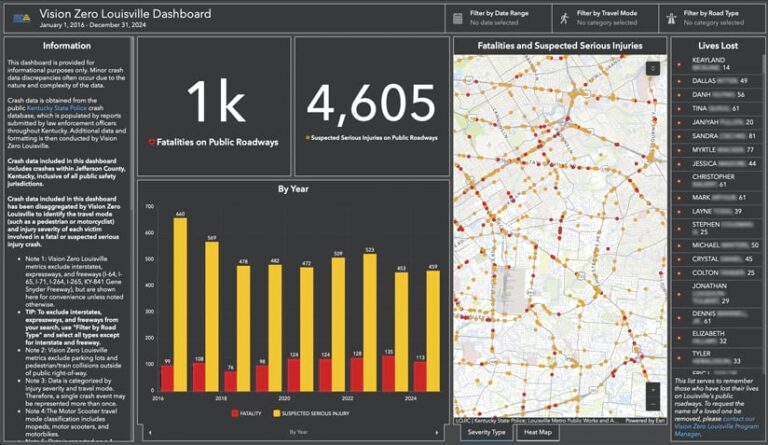Select KEAYLAND 14 in Lives Lost list

click(x=718, y=64)
